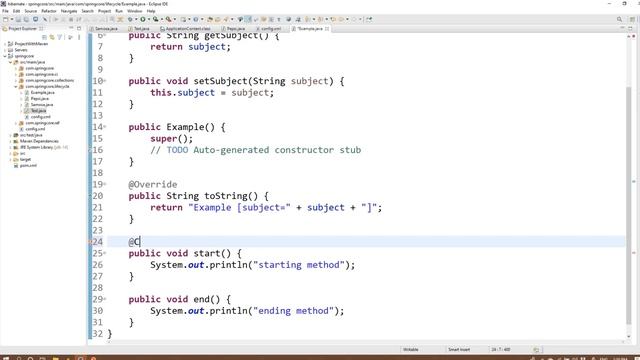Switch to the Pepsi.java editor tab
The width and height of the screenshot is (640, 360).
(x=235, y=29)
